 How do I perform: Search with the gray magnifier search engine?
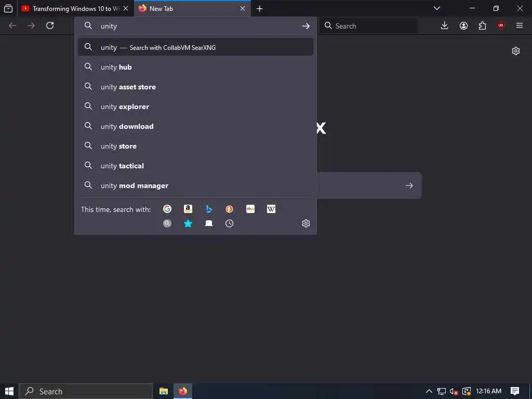click(167, 223)
